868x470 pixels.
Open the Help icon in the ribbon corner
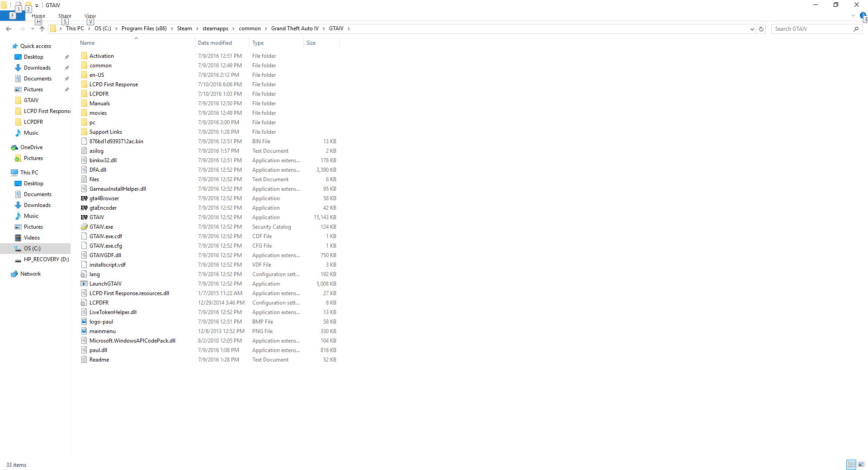863,15
